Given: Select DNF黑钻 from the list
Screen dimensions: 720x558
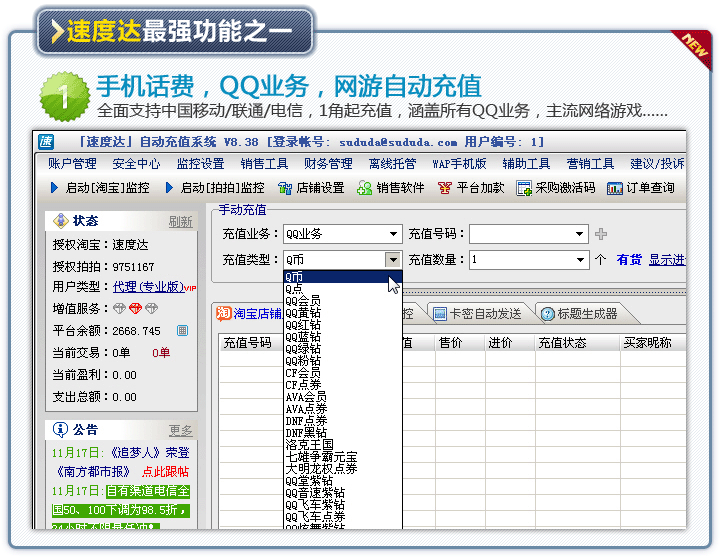Looking at the screenshot, I should [x=343, y=433].
